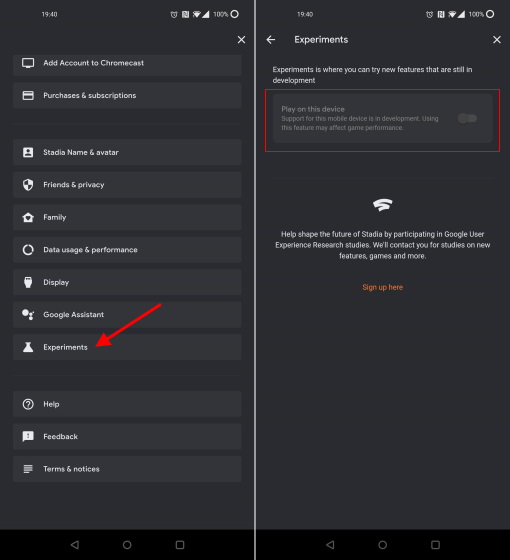
Task: Close the Experiments screen
Action: point(497,40)
